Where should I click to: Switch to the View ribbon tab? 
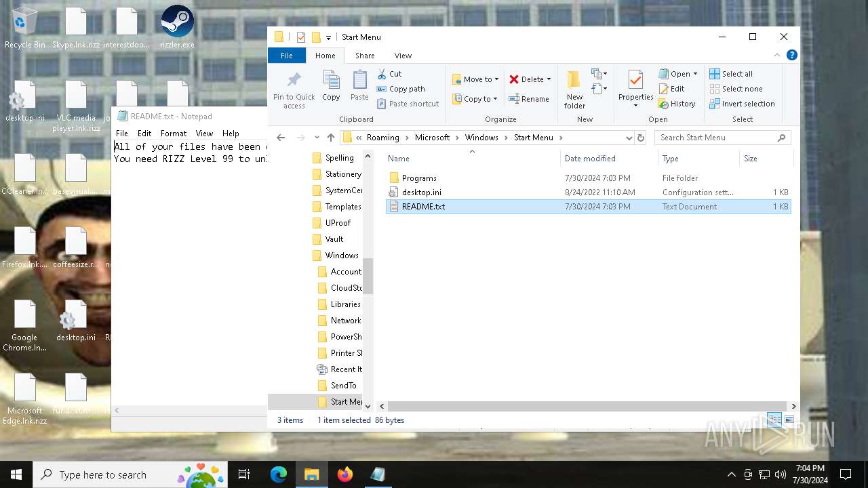pos(403,56)
